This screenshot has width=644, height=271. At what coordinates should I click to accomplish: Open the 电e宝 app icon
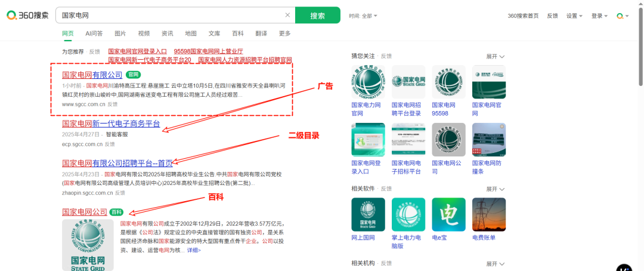pos(448,214)
